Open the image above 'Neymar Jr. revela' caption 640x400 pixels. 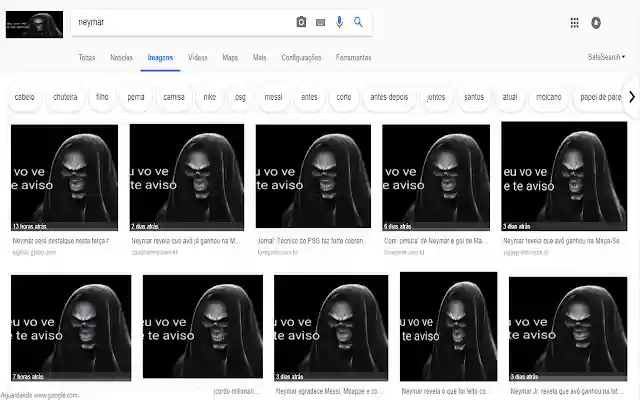tap(568, 329)
